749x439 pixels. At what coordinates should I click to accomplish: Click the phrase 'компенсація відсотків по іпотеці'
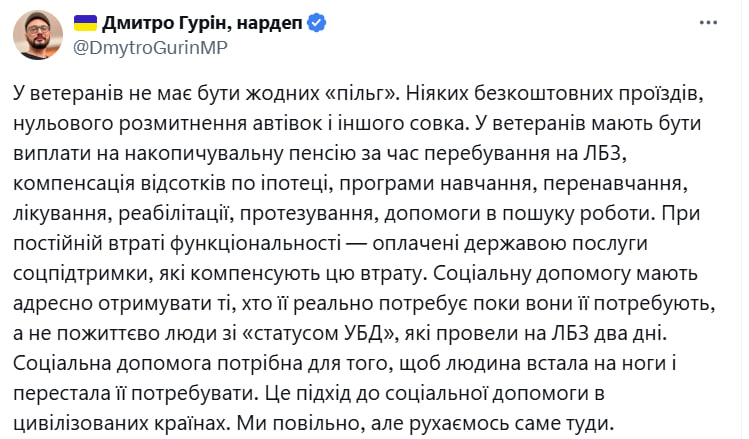pyautogui.click(x=172, y=184)
